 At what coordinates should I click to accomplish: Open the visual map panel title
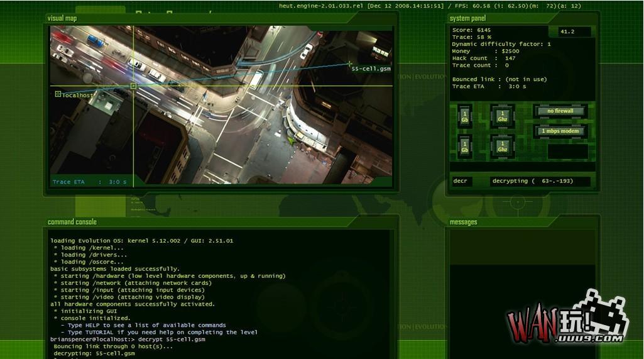[62, 18]
